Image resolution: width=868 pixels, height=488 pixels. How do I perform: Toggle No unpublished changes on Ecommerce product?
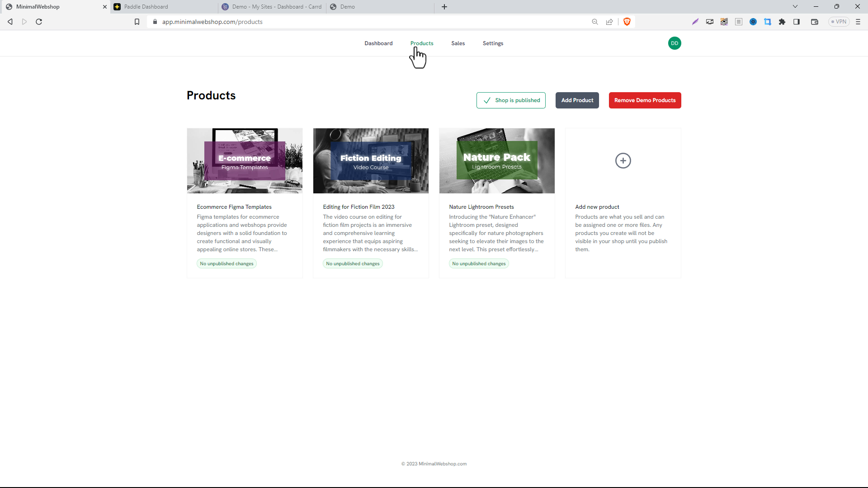(x=227, y=263)
